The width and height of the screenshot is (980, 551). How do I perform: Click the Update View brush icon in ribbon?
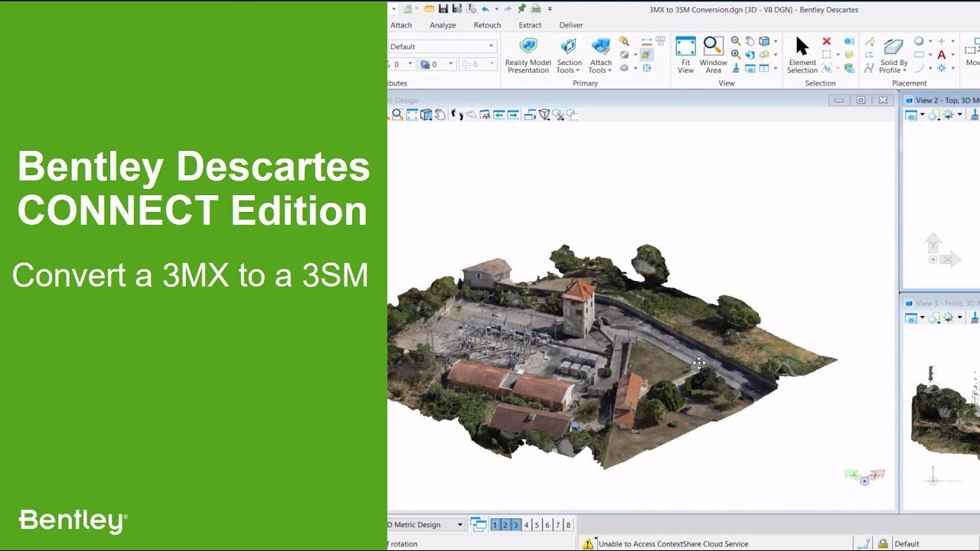(735, 68)
